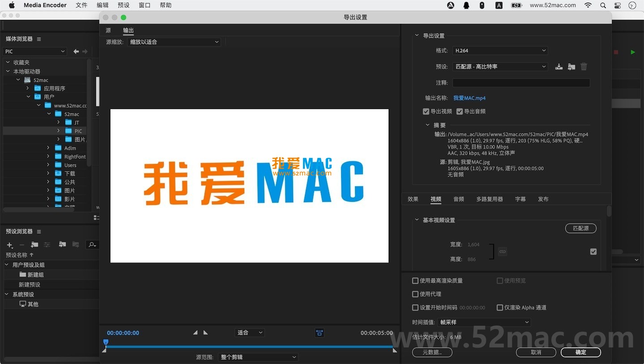Click the 注释 comment input field

click(521, 83)
